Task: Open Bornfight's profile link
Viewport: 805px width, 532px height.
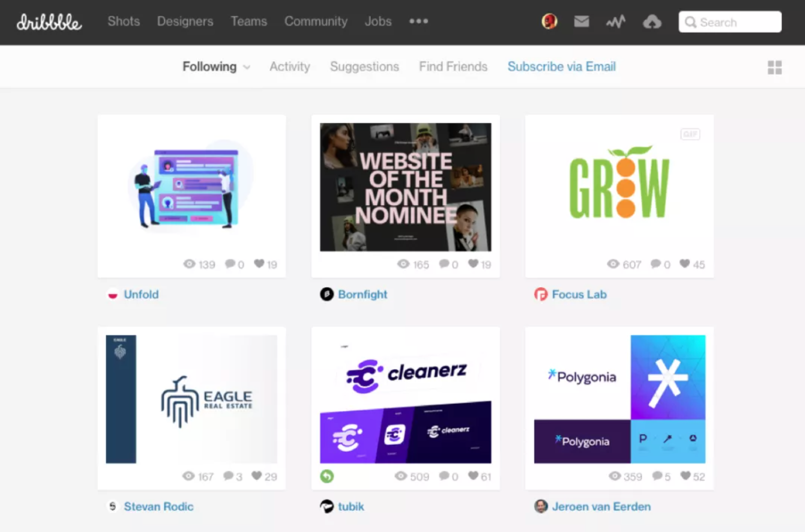Action: pos(363,294)
